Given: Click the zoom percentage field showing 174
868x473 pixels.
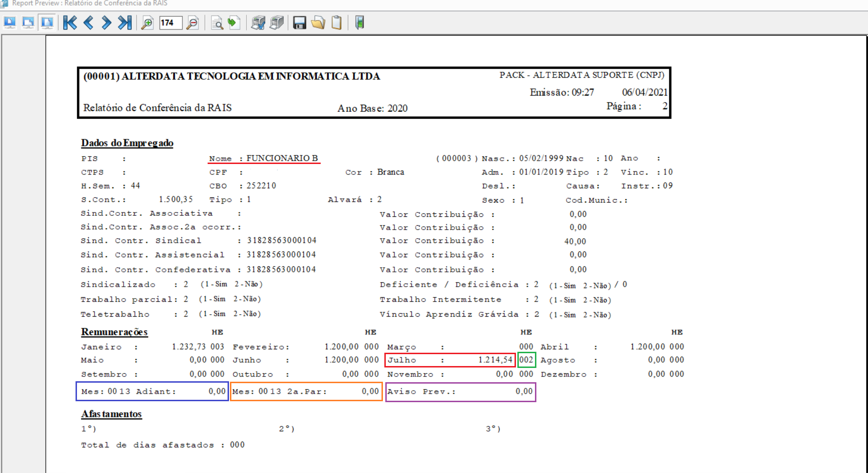Looking at the screenshot, I should pyautogui.click(x=170, y=23).
